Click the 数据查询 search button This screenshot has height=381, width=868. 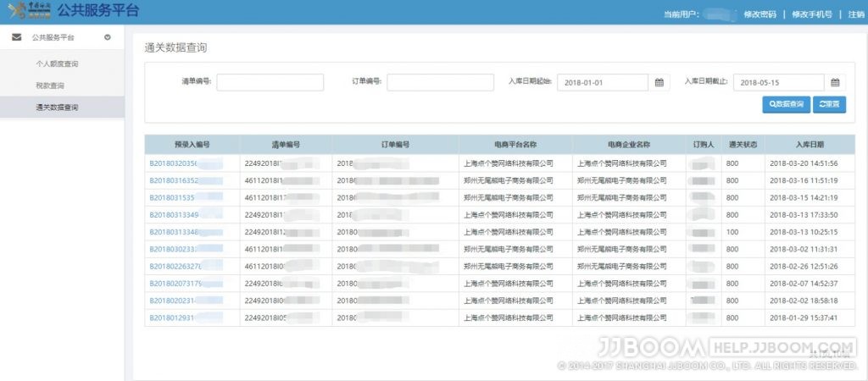(786, 104)
